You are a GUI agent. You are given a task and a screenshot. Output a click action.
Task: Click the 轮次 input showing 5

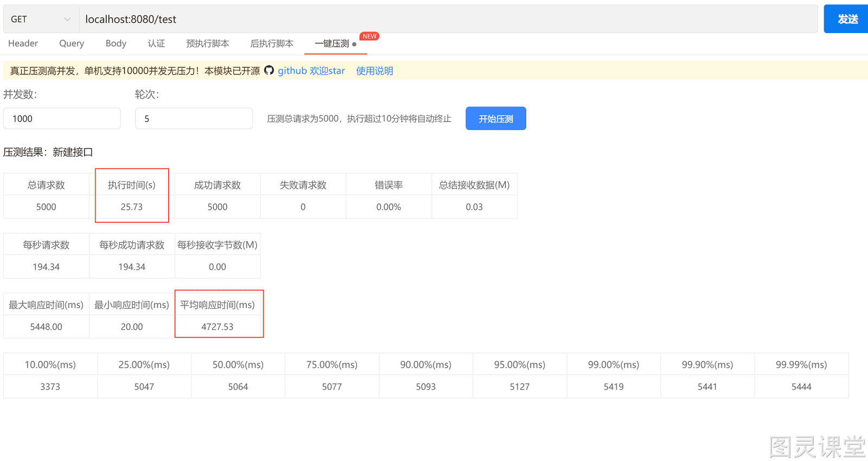[194, 118]
